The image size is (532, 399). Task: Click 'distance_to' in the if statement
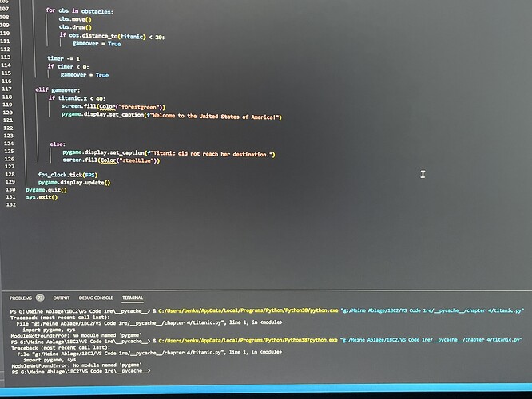tap(99, 36)
